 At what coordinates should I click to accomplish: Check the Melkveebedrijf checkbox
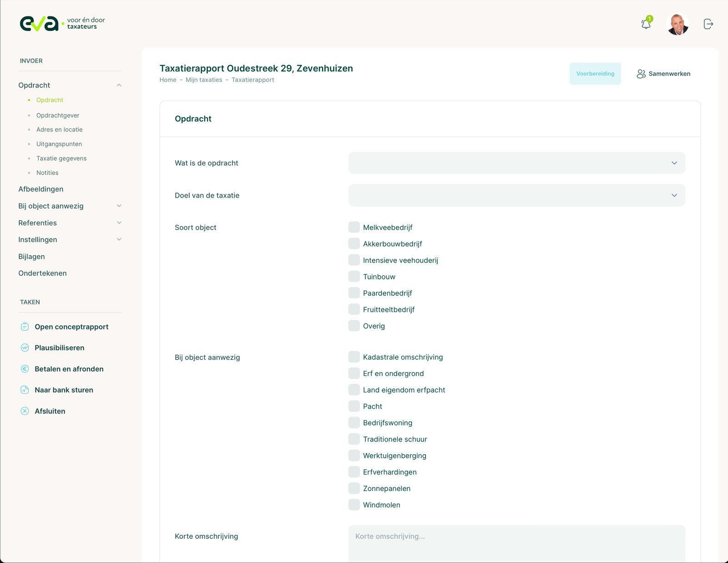point(354,227)
